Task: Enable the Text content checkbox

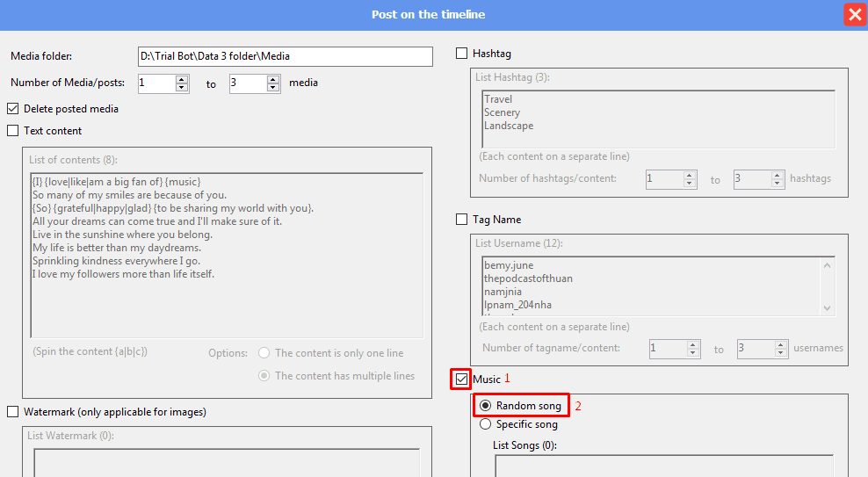Action: click(12, 131)
